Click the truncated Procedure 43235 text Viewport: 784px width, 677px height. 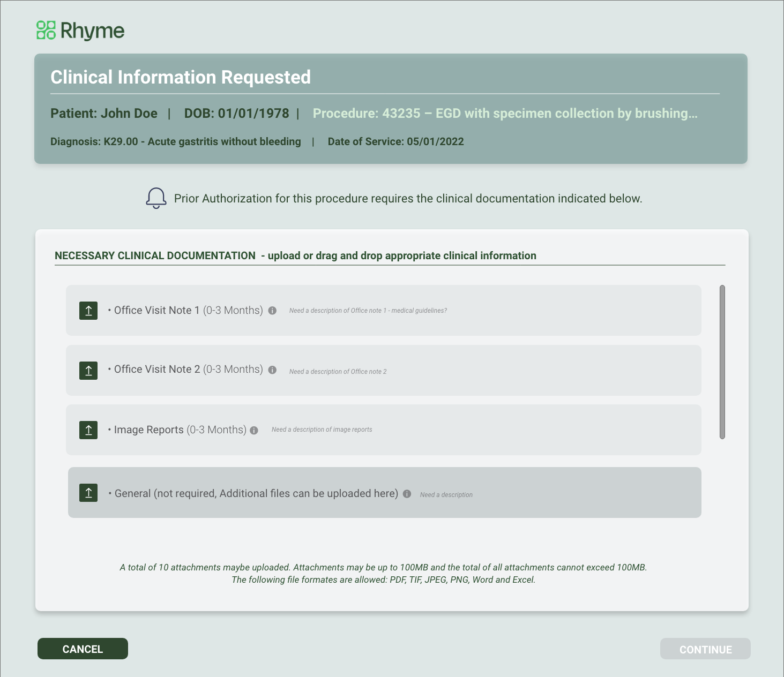pyautogui.click(x=505, y=114)
